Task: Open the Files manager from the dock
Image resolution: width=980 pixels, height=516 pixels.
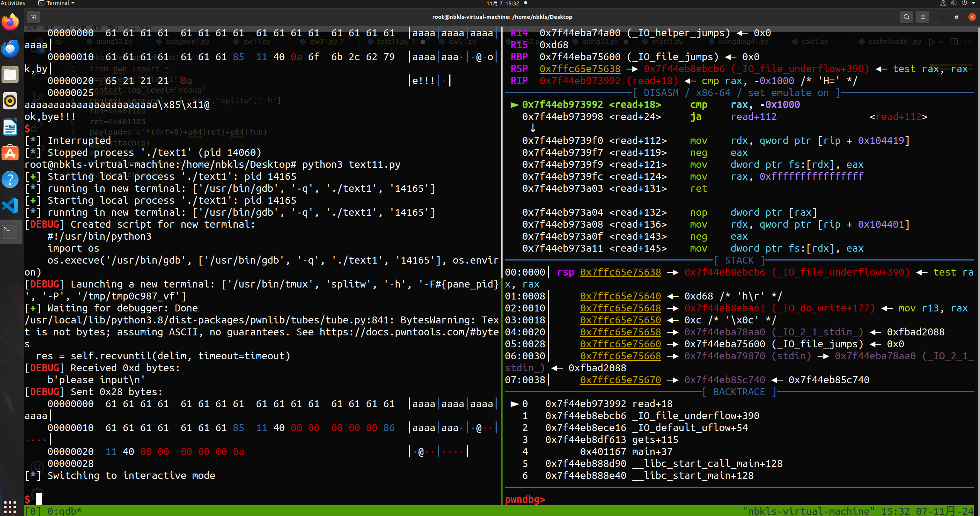Action: [10, 74]
